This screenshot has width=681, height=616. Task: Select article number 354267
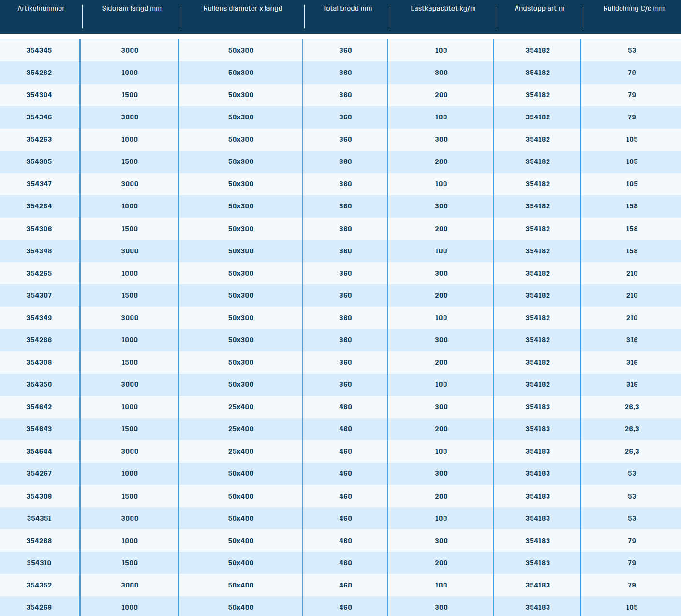[x=39, y=473]
